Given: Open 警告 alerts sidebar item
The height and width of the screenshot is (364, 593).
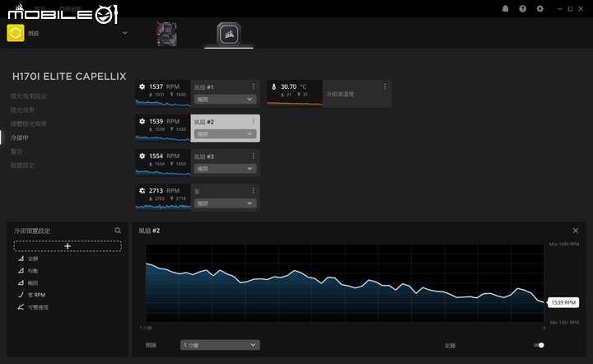Looking at the screenshot, I should [16, 152].
